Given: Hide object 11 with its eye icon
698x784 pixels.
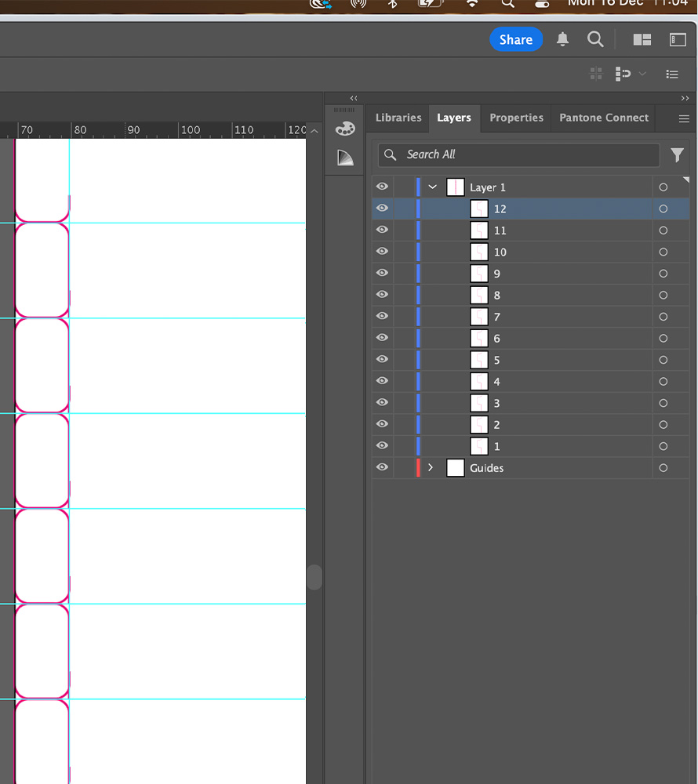Looking at the screenshot, I should click(x=382, y=230).
